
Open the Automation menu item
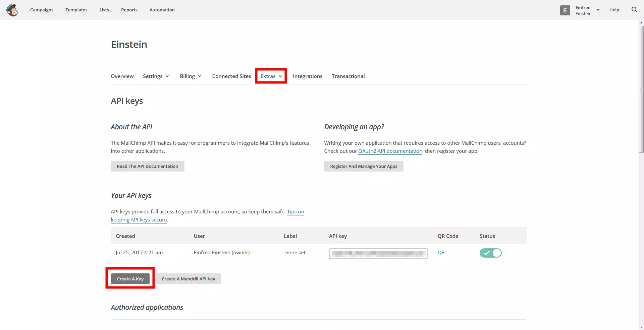pos(162,10)
